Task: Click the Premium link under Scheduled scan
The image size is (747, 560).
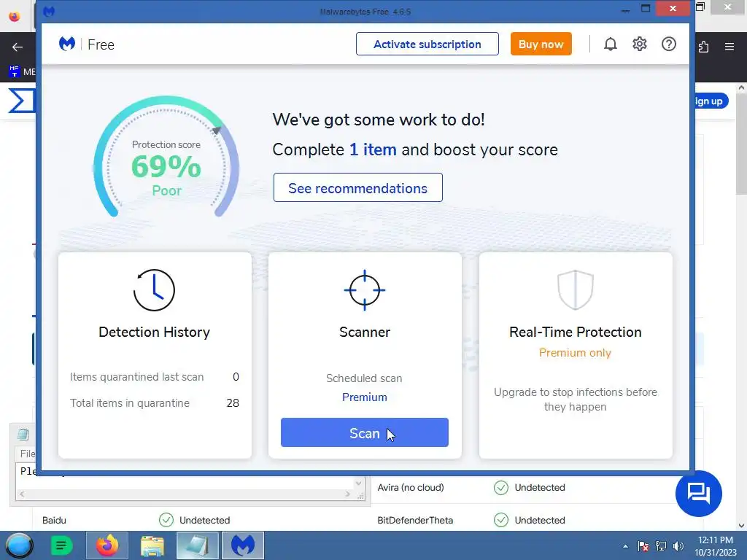Action: 365,397
